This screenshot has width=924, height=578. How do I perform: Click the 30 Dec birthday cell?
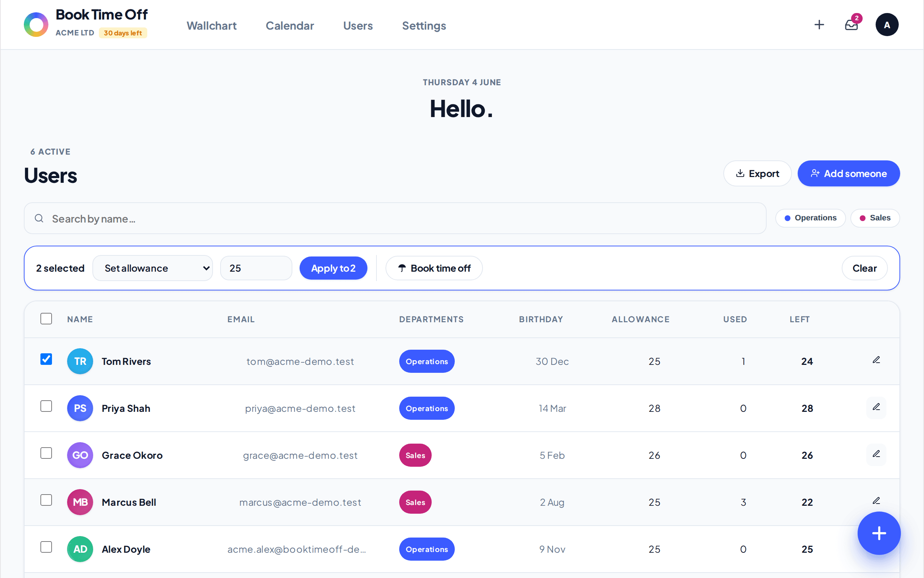(552, 361)
